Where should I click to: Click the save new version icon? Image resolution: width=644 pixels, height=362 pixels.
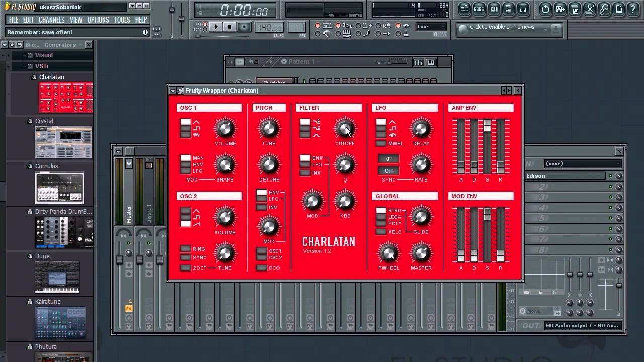(560, 9)
